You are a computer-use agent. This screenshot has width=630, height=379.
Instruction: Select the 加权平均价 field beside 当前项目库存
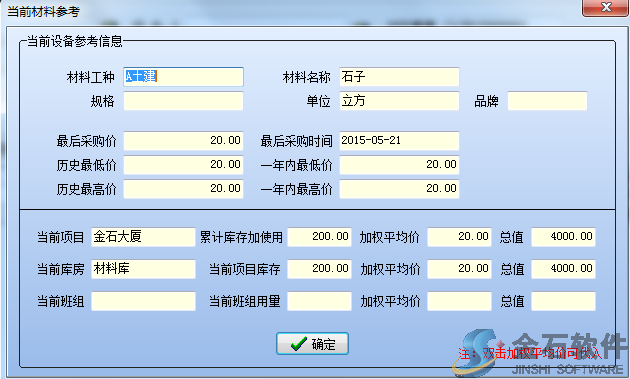pyautogui.click(x=459, y=269)
